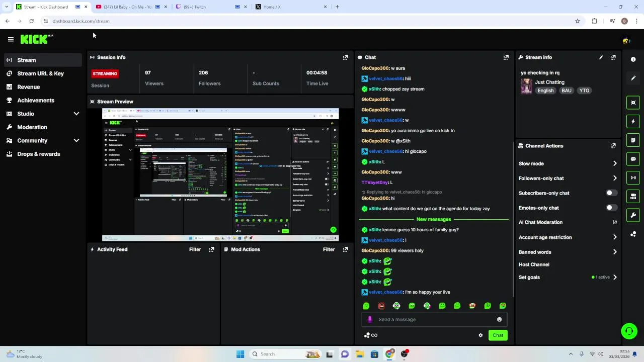644x362 pixels.
Task: Click the BAU stream tag
Action: (x=567, y=90)
